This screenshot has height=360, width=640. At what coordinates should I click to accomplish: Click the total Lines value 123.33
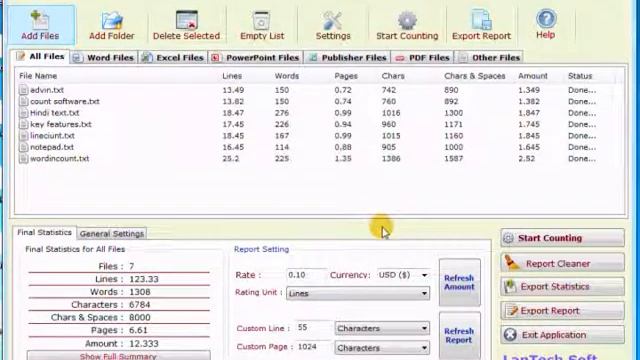[x=144, y=279]
